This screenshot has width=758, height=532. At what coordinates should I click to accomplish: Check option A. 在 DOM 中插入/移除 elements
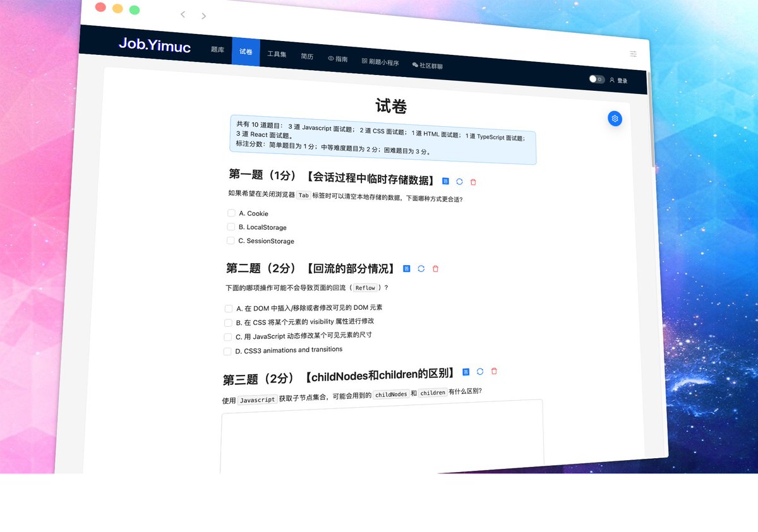click(229, 309)
